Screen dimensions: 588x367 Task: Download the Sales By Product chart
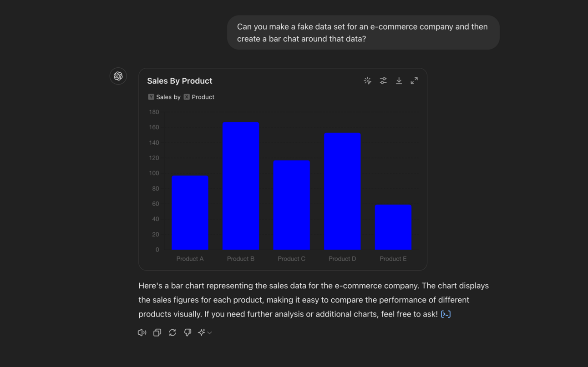399,80
